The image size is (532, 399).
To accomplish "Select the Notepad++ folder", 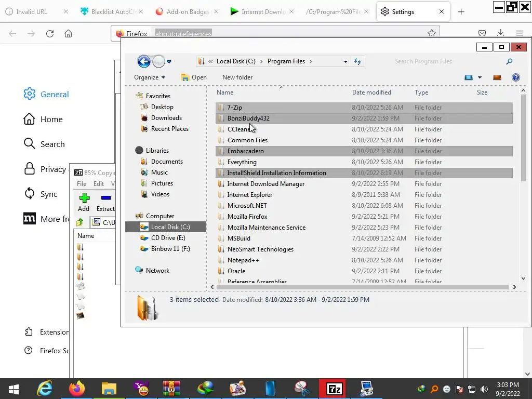I will [364, 260].
